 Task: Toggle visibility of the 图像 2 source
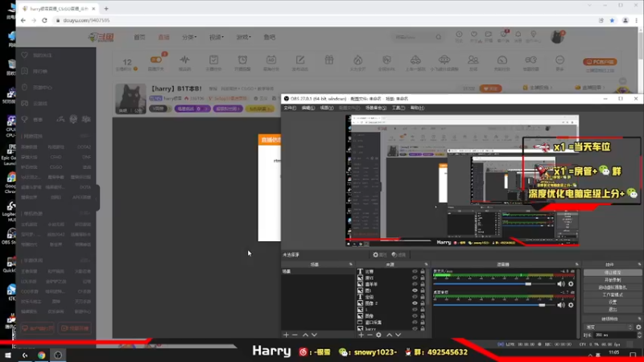(415, 303)
